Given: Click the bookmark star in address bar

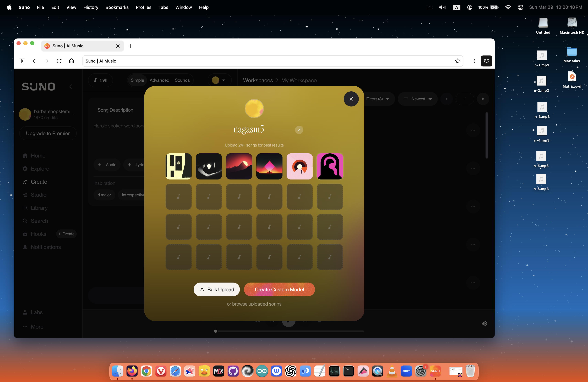Looking at the screenshot, I should click(x=458, y=61).
